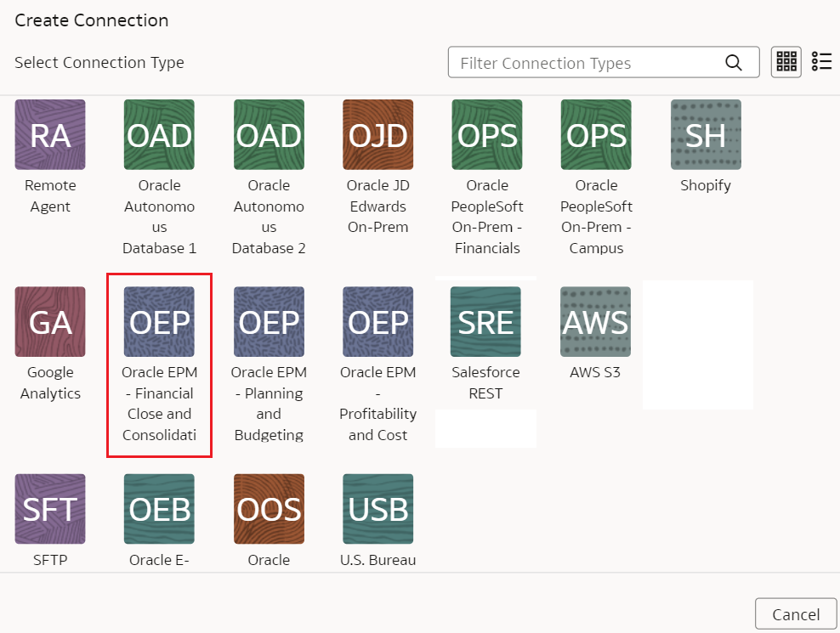This screenshot has height=633, width=840.
Task: Switch to list view layout
Action: pos(821,61)
